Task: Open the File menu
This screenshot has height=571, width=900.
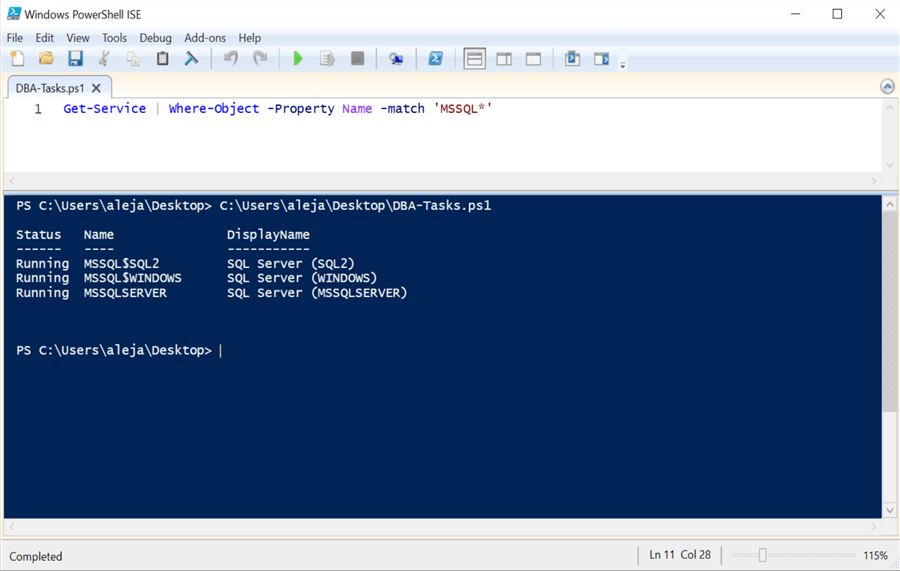Action: pos(15,38)
